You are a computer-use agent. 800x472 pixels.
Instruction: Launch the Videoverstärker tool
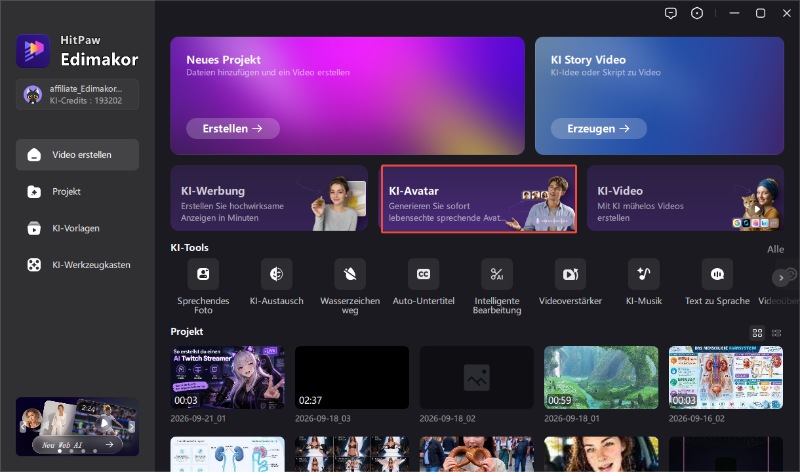[x=570, y=274]
